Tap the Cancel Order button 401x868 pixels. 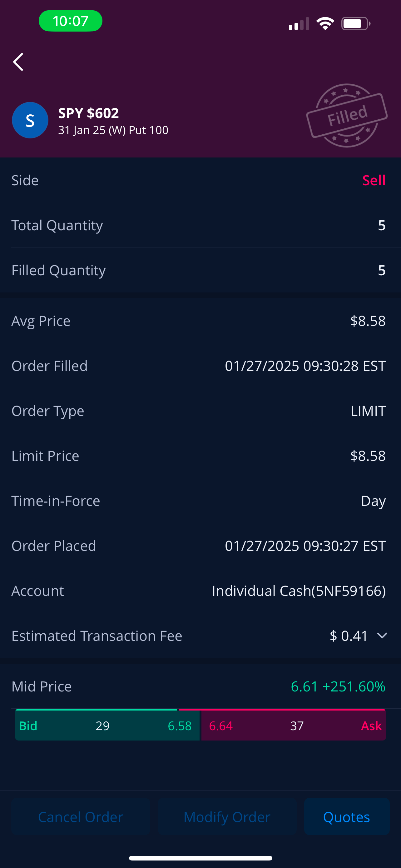tap(81, 817)
